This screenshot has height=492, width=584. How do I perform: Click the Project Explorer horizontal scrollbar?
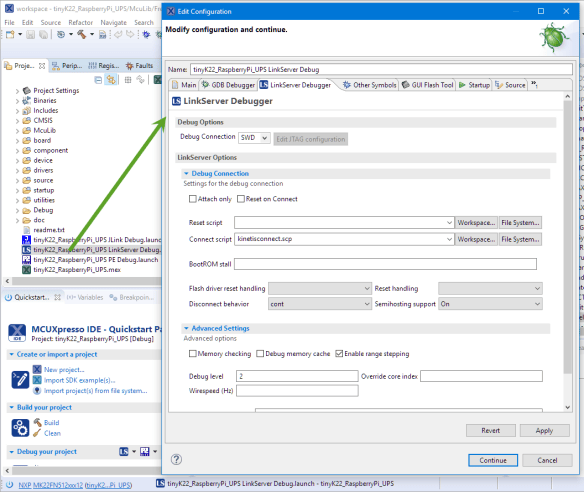click(x=86, y=281)
